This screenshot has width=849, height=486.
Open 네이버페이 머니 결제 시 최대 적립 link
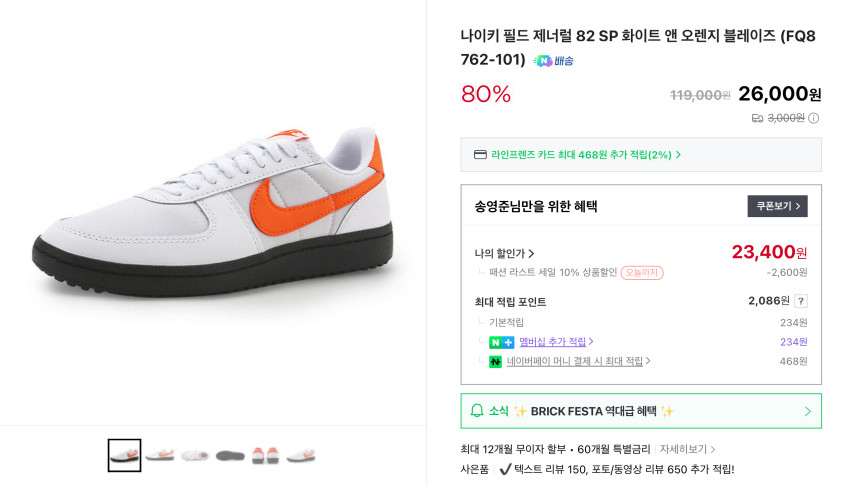point(575,361)
